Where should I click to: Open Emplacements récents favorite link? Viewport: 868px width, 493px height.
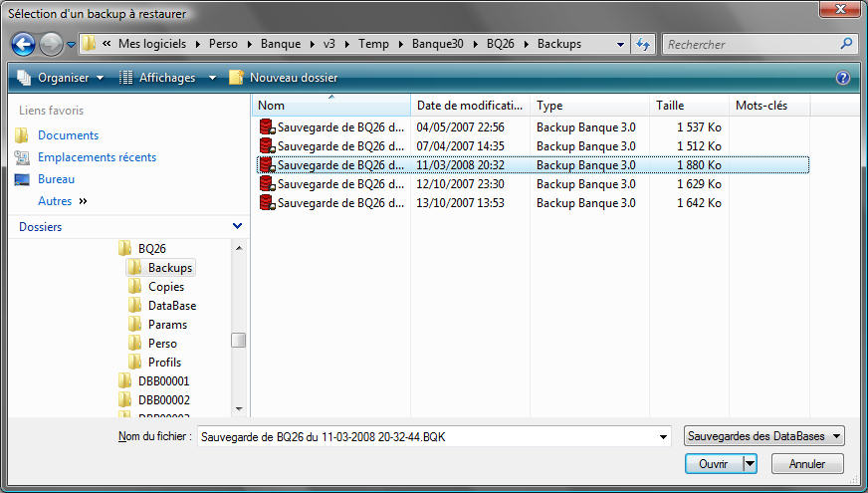[97, 157]
